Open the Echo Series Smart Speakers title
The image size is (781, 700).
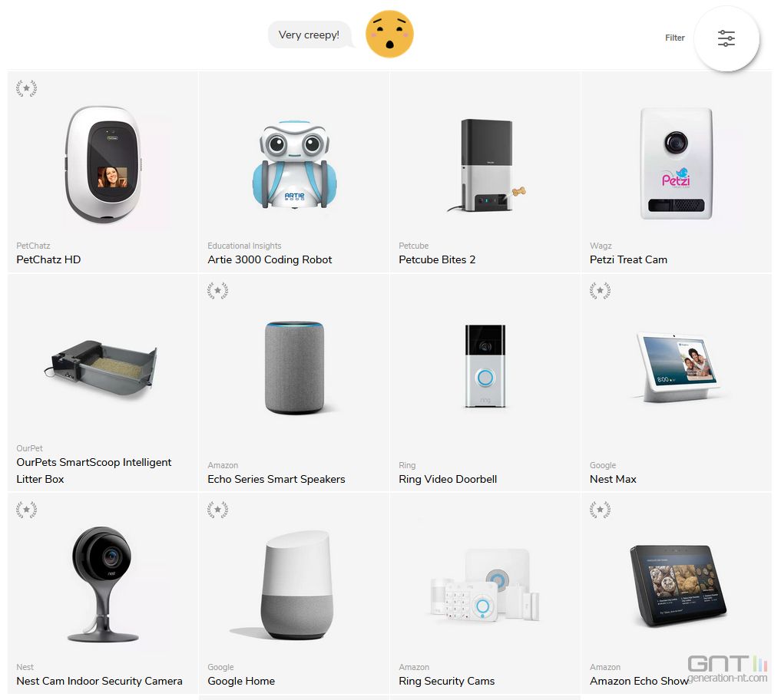[x=276, y=479]
